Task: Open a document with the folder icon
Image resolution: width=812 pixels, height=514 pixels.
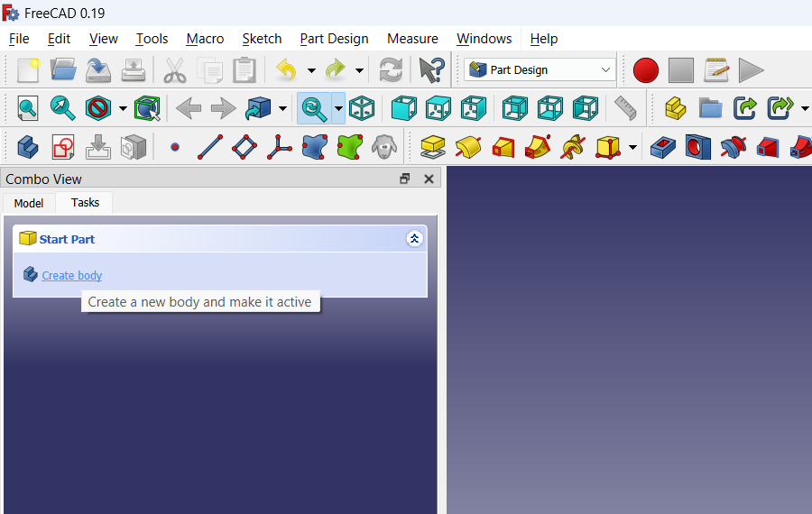Action: [x=63, y=69]
